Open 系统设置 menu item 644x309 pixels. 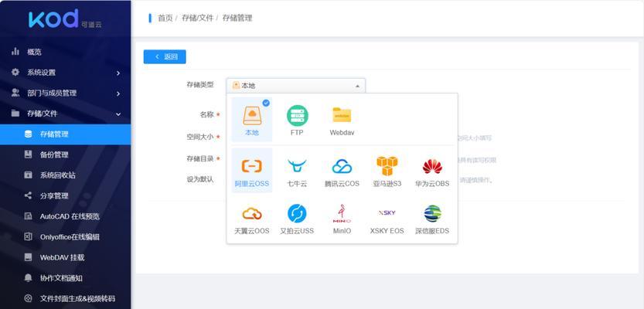point(66,72)
